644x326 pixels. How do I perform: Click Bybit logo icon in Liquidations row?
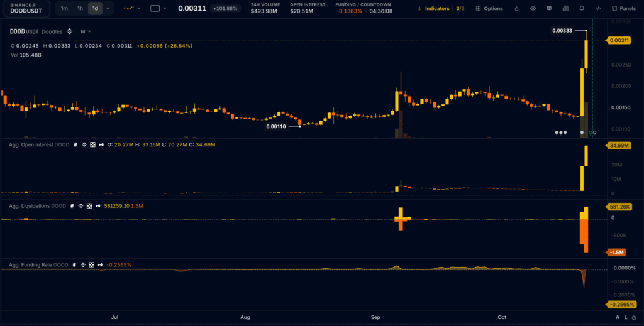(x=72, y=206)
